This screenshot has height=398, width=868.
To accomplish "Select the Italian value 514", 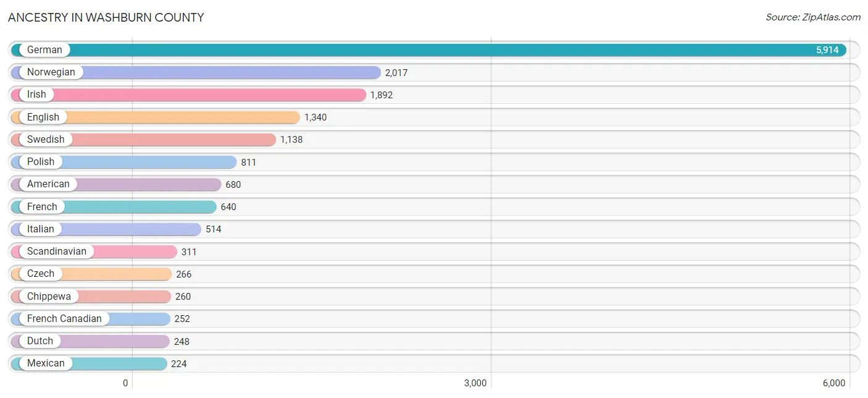I will click(x=214, y=229).
